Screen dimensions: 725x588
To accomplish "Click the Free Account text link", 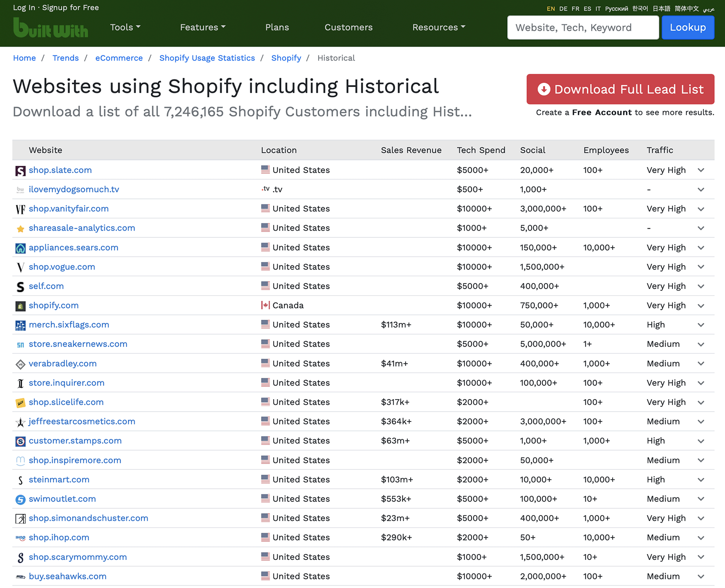I will 602,112.
